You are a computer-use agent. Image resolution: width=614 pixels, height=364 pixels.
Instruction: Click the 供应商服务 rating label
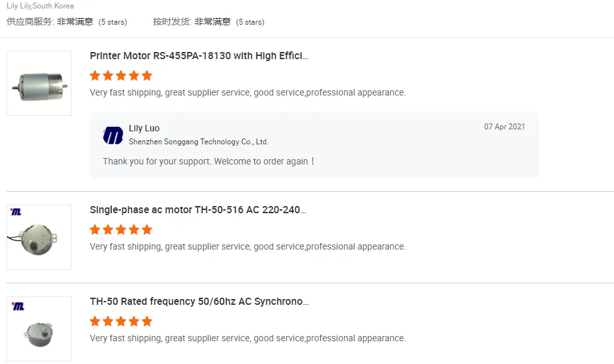click(x=30, y=21)
